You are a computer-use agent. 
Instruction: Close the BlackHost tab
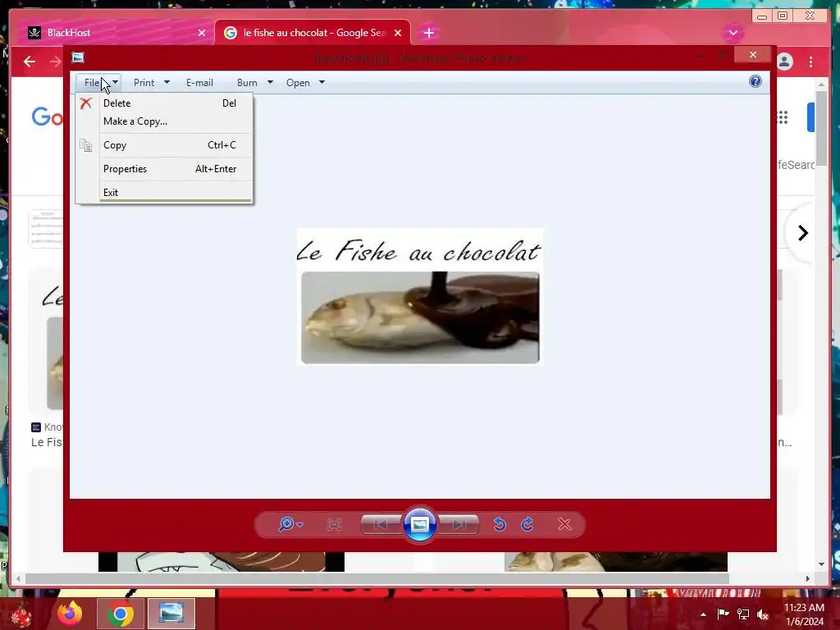(x=202, y=33)
